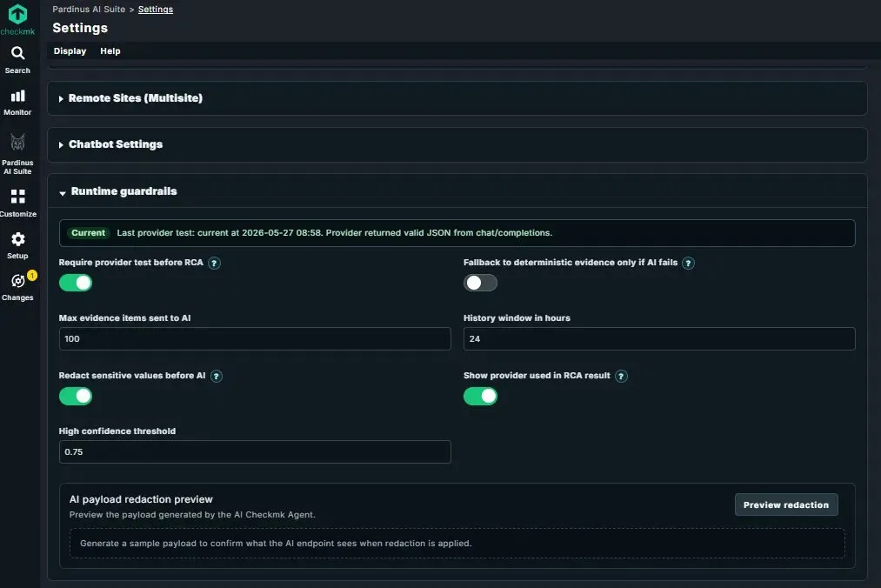Disable Require provider test before RCA toggle
Screen dimensions: 881x588
pos(76,283)
